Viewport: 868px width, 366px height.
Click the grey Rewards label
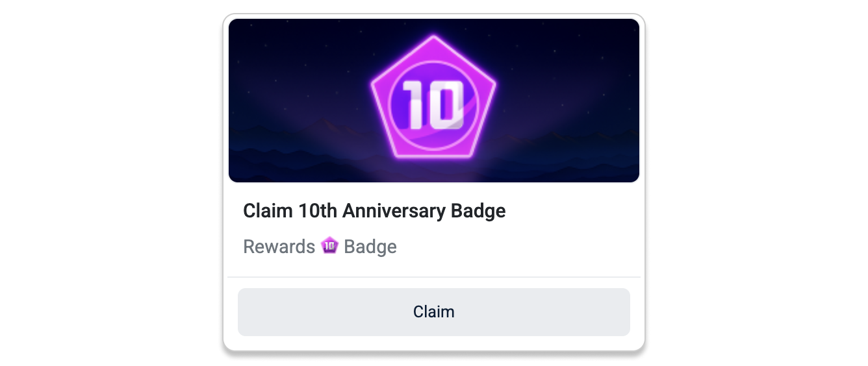click(279, 247)
